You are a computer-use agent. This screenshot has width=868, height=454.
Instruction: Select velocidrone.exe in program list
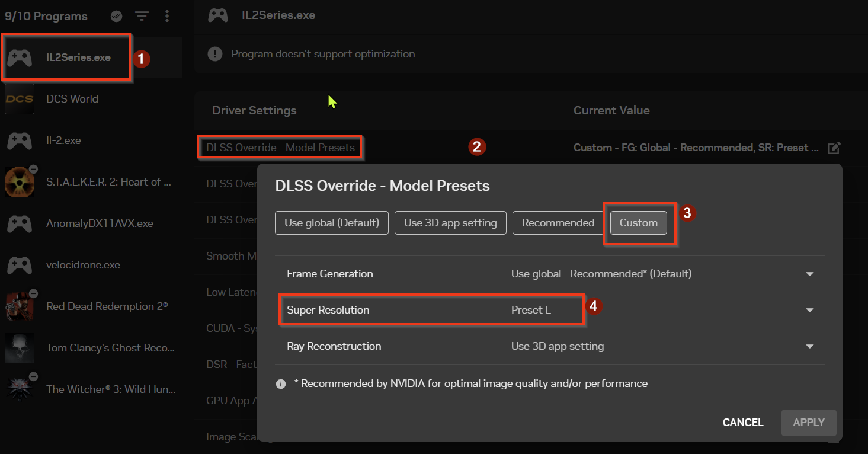[91, 265]
